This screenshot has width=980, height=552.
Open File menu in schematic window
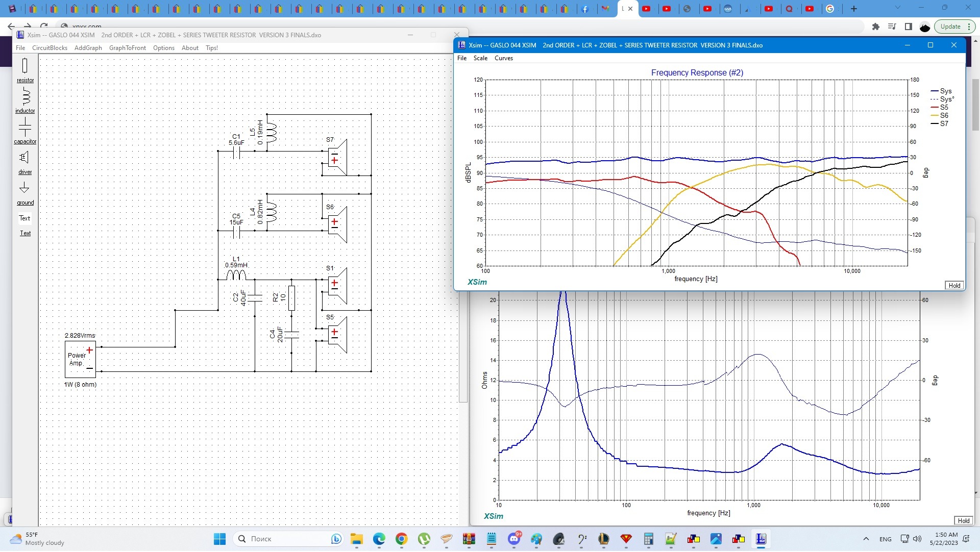click(20, 48)
